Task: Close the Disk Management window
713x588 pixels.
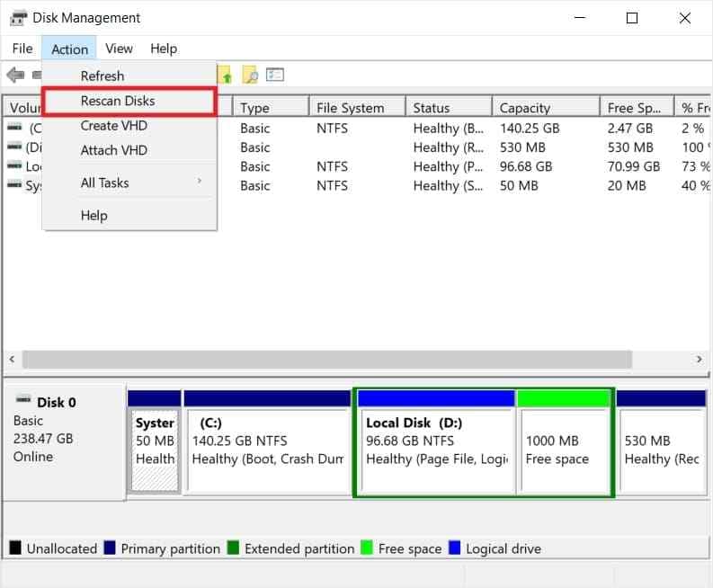Action: pyautogui.click(x=685, y=18)
